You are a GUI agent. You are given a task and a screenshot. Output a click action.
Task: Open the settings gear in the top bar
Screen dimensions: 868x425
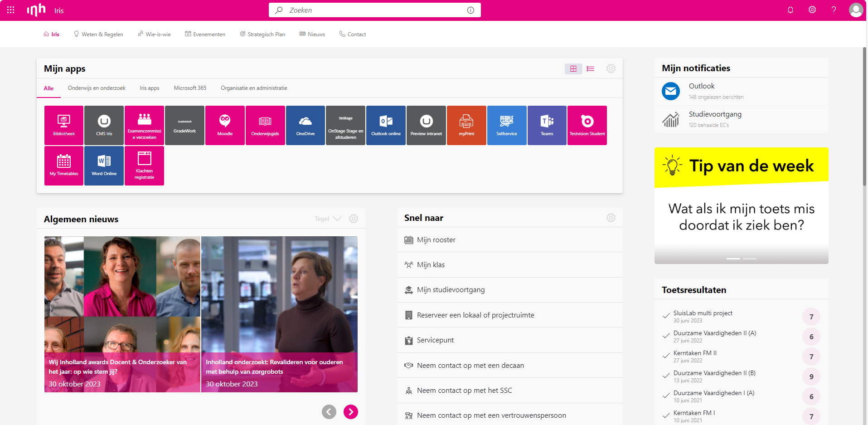[812, 10]
